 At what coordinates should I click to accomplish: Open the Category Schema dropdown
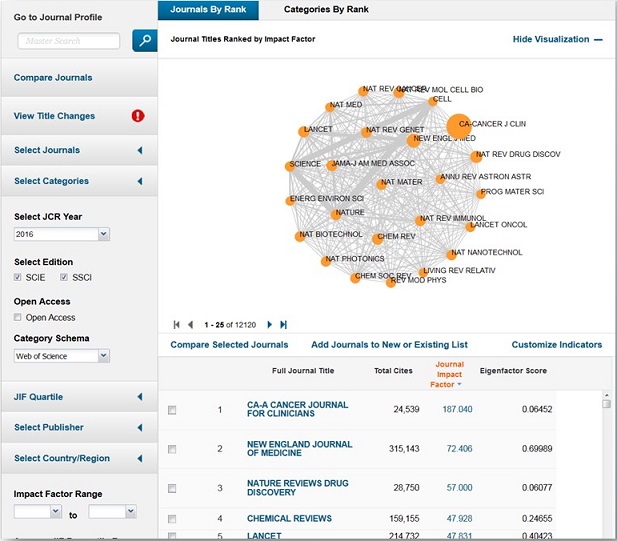click(x=61, y=356)
